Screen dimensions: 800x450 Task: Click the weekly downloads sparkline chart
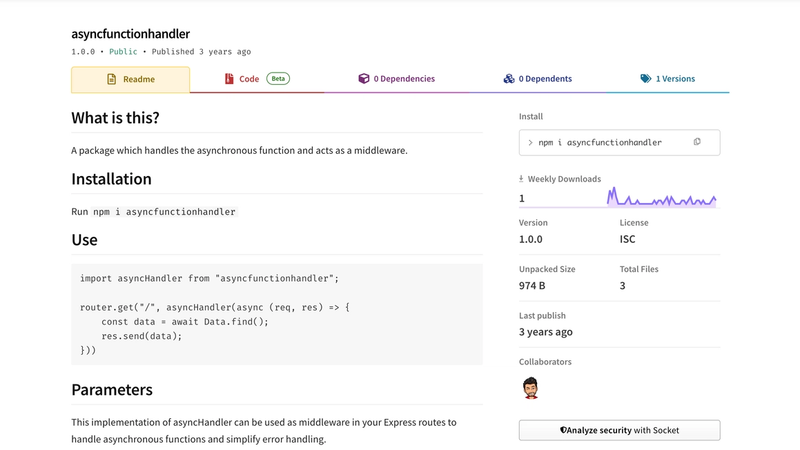pos(661,197)
